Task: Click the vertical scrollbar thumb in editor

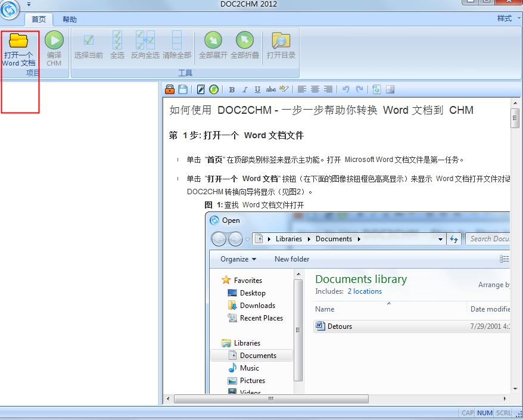Action: 515,118
